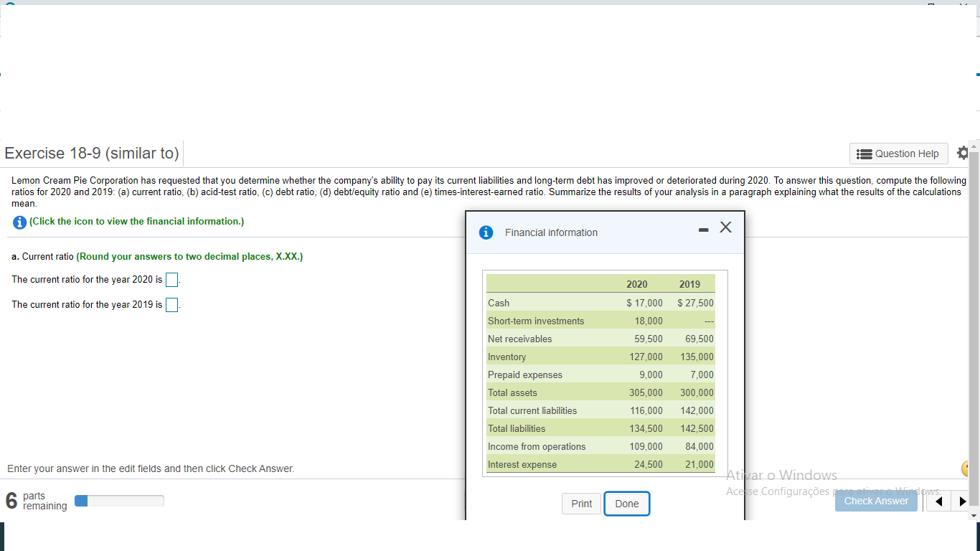Select the Total current liabilities row label
Image resolution: width=980 pixels, height=551 pixels.
coord(532,410)
